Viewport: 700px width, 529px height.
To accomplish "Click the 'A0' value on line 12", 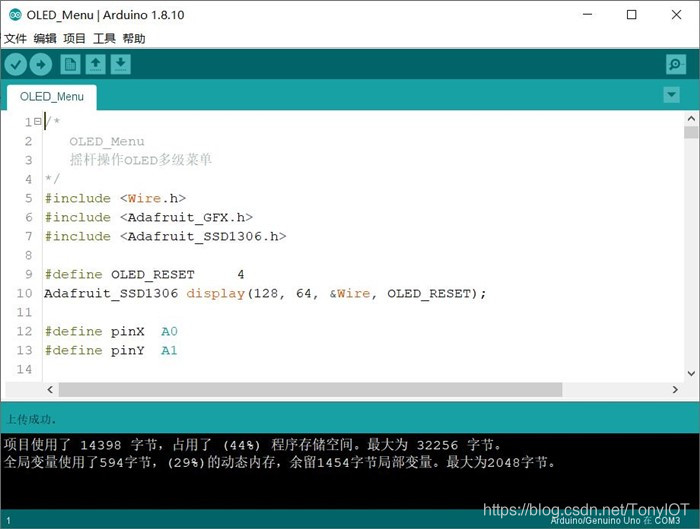I will pos(169,331).
